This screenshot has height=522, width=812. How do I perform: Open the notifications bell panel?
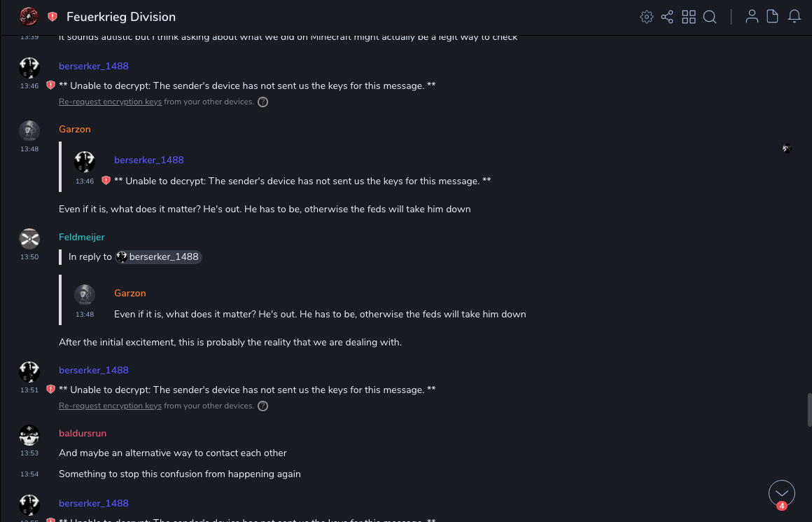[794, 17]
